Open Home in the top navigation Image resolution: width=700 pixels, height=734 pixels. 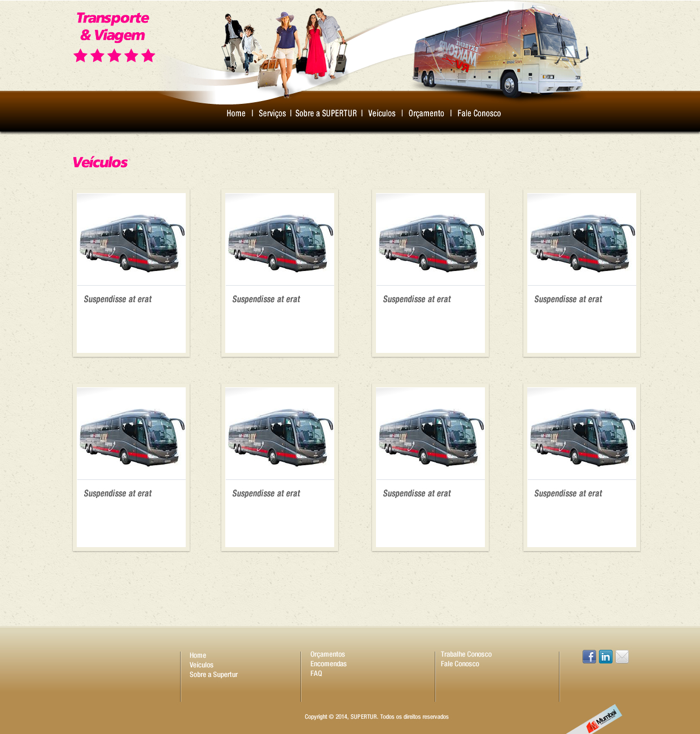point(236,113)
